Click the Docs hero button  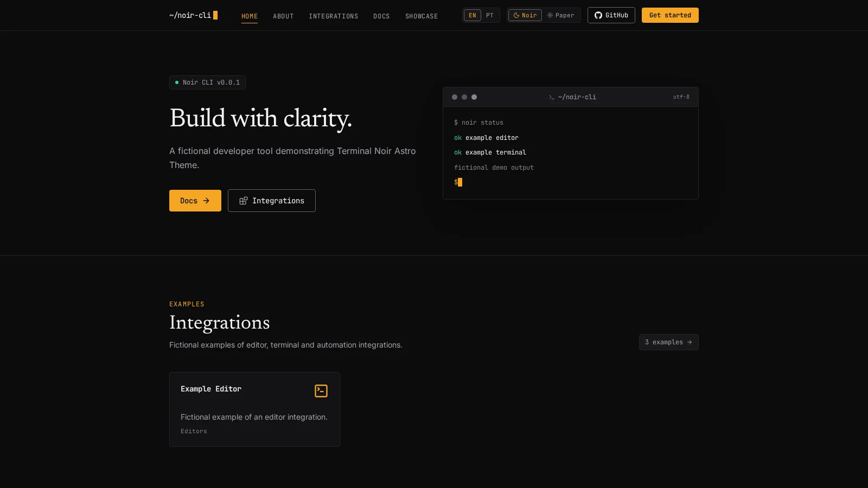195,201
